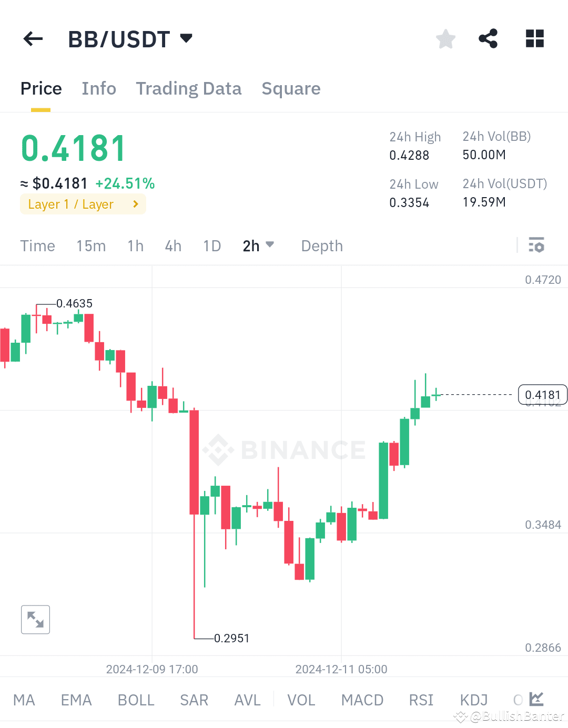This screenshot has height=728, width=568.
Task: Select the MACD indicator
Action: click(x=362, y=700)
